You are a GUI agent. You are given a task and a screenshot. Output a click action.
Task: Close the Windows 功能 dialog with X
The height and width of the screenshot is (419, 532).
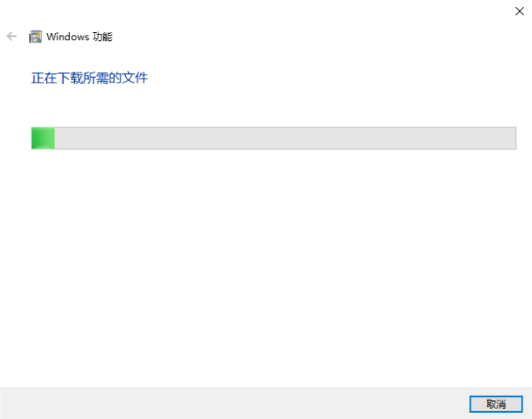(519, 11)
